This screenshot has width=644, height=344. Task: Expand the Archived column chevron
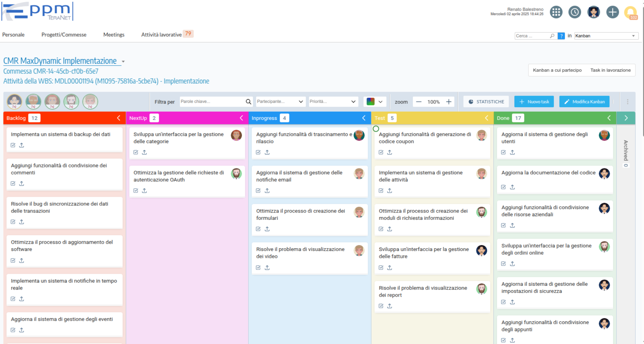pyautogui.click(x=626, y=118)
